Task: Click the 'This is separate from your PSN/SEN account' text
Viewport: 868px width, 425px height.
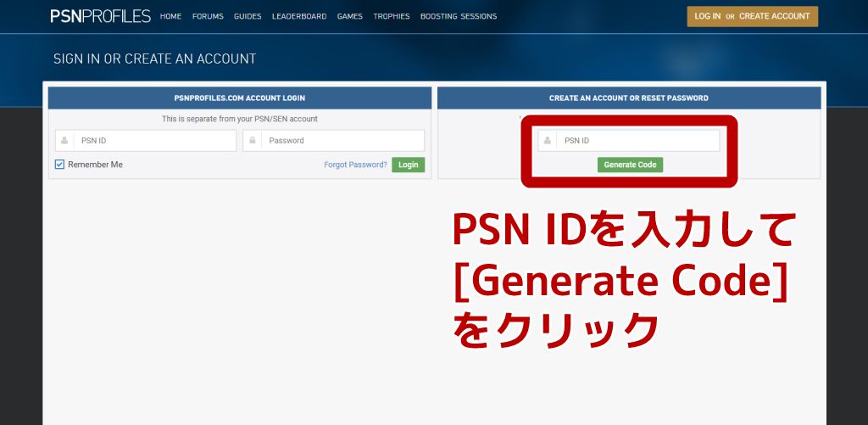Action: pos(240,119)
